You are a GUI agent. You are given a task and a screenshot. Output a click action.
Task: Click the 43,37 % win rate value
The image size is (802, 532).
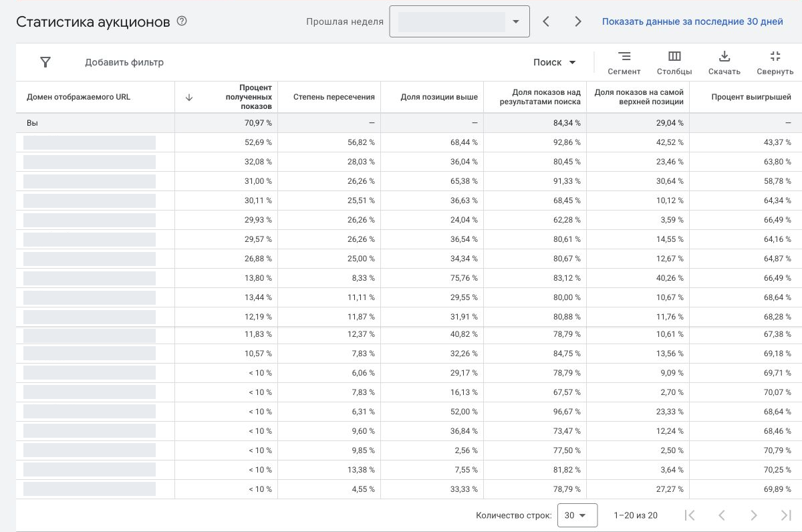click(777, 142)
